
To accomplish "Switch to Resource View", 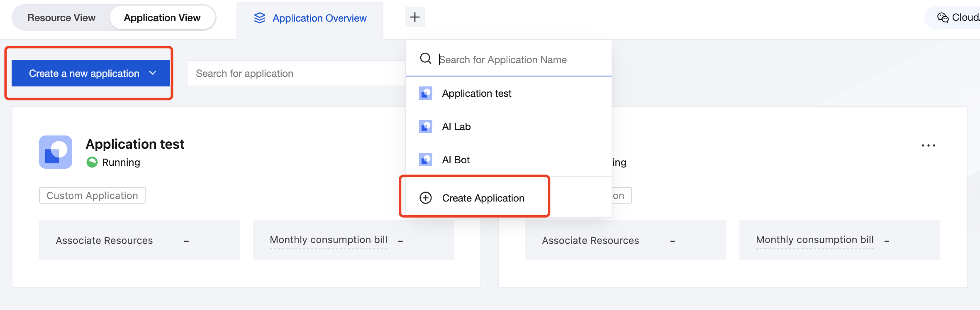I will 61,18.
